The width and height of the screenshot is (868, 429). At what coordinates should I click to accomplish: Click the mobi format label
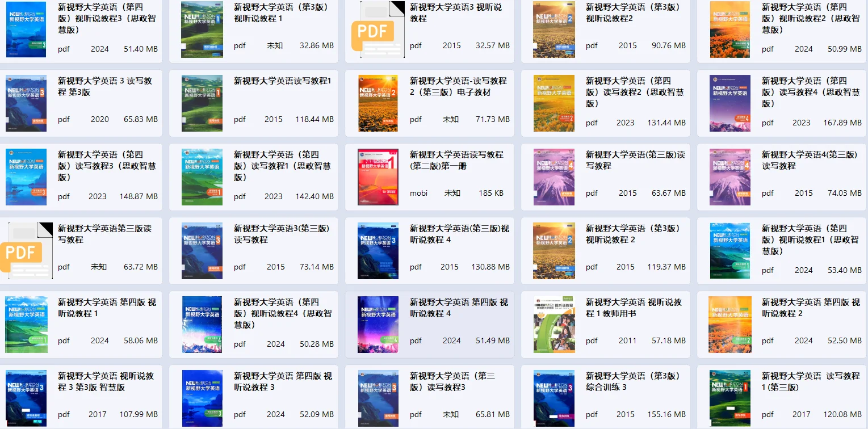pos(420,193)
